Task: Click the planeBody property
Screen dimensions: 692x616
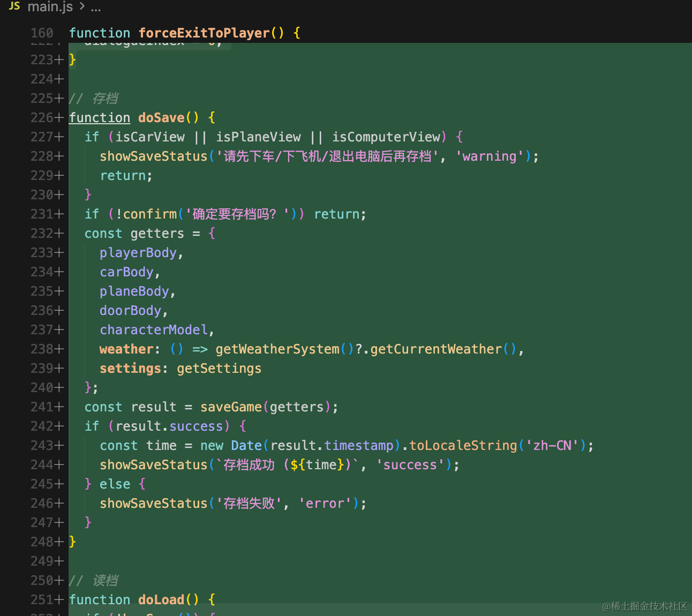Action: point(134,291)
